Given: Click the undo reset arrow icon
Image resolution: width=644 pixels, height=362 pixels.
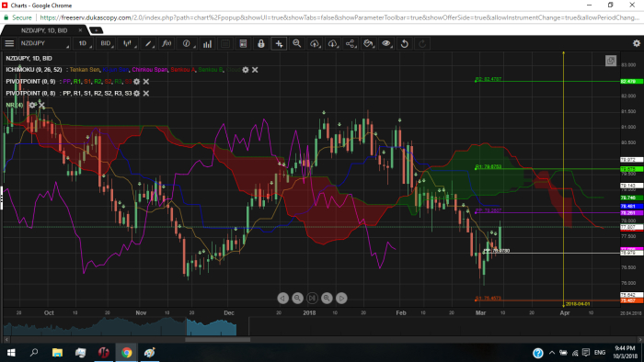Looking at the screenshot, I should pos(404,43).
